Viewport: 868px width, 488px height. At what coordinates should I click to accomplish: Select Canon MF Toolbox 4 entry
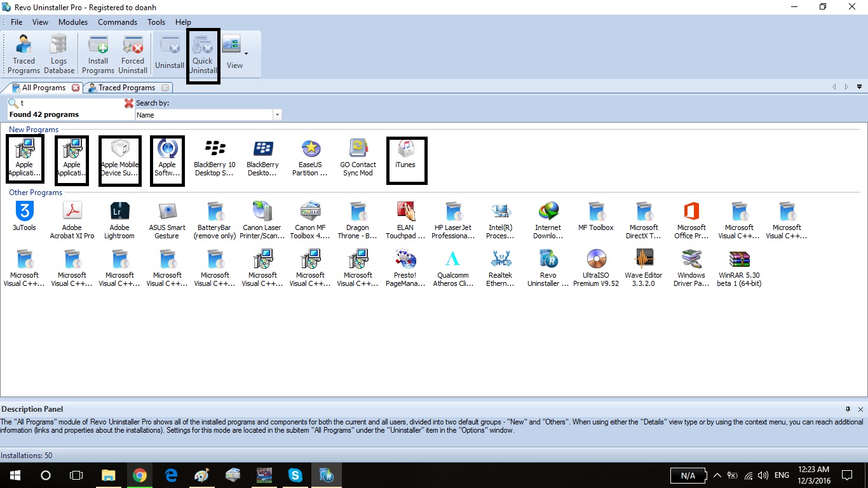click(310, 220)
